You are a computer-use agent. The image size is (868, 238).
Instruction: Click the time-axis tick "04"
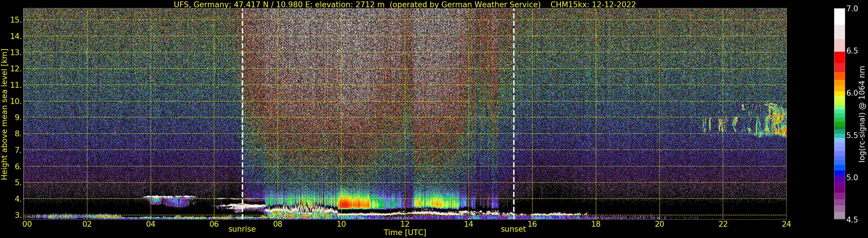pyautogui.click(x=151, y=224)
